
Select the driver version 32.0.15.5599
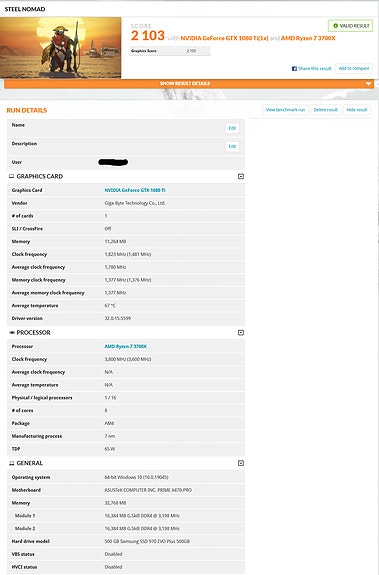click(118, 318)
